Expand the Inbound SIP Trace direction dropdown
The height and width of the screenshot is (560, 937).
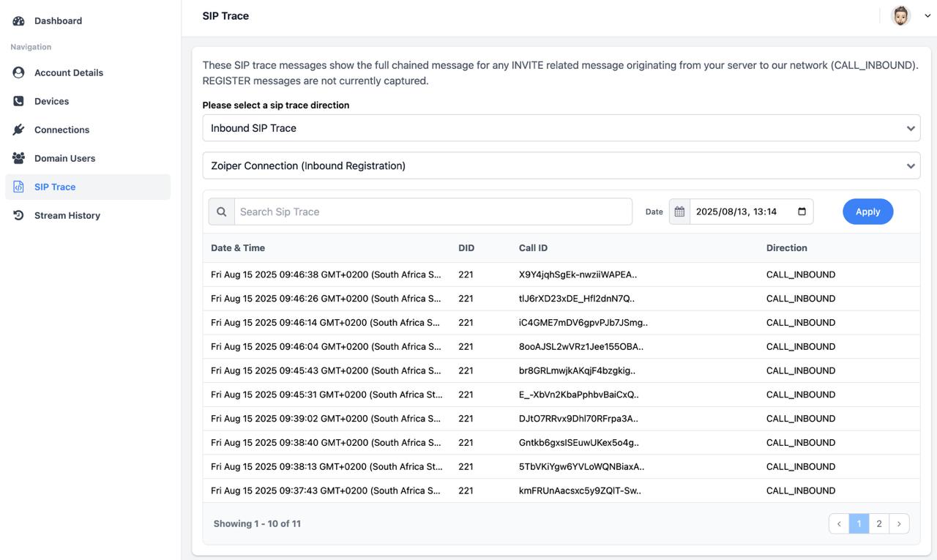[x=561, y=128]
